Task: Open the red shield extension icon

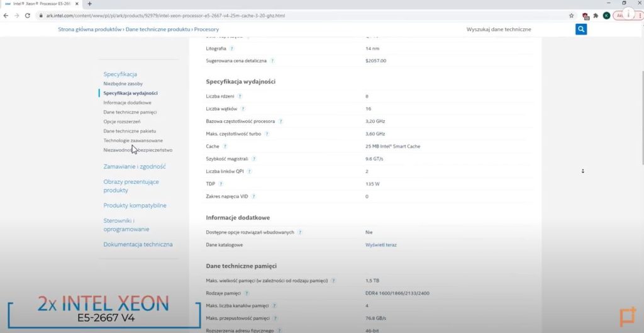Action: point(586,16)
